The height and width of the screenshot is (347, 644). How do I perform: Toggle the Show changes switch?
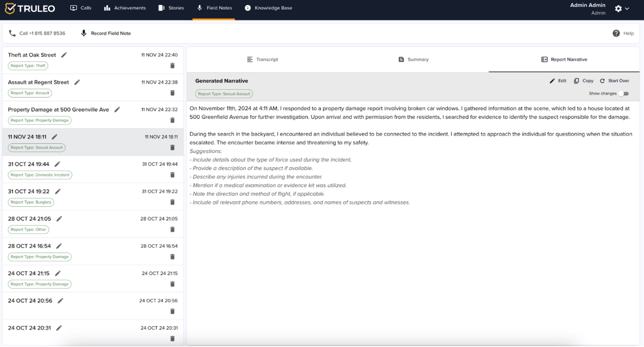(624, 94)
